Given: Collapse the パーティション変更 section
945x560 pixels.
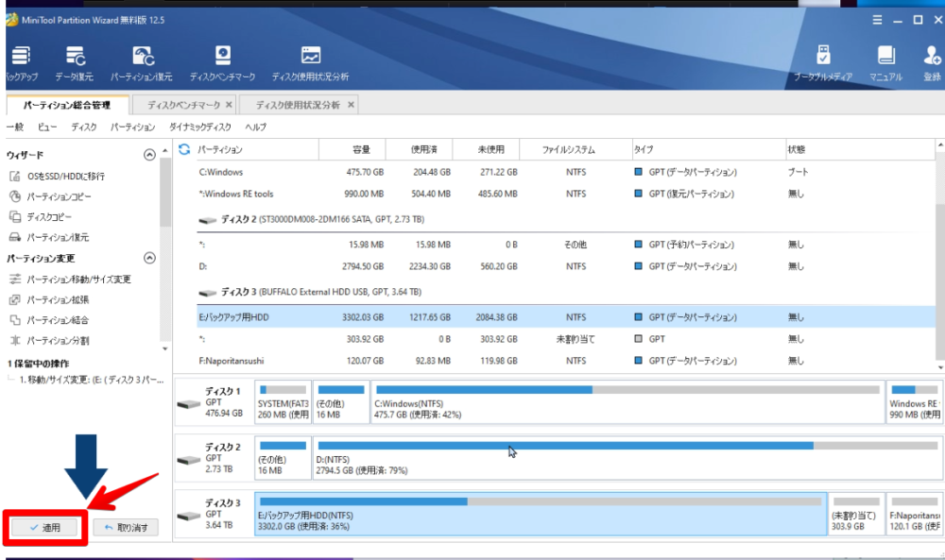Looking at the screenshot, I should click(149, 259).
